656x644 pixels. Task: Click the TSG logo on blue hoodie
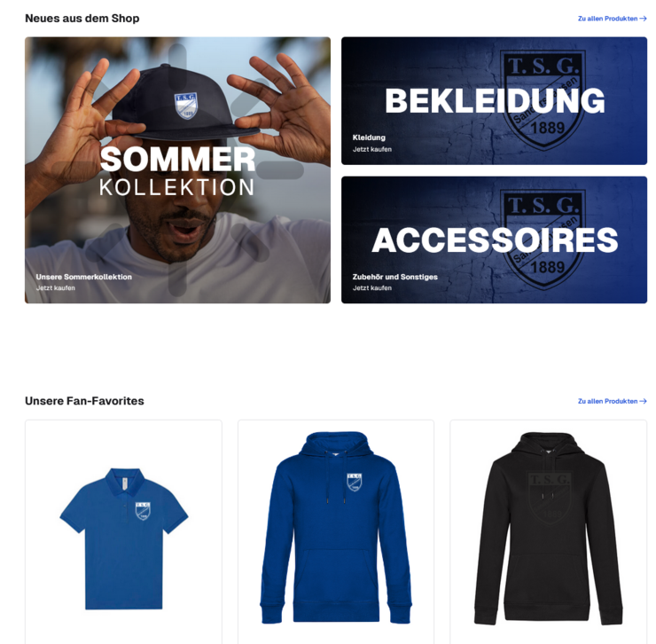point(355,482)
